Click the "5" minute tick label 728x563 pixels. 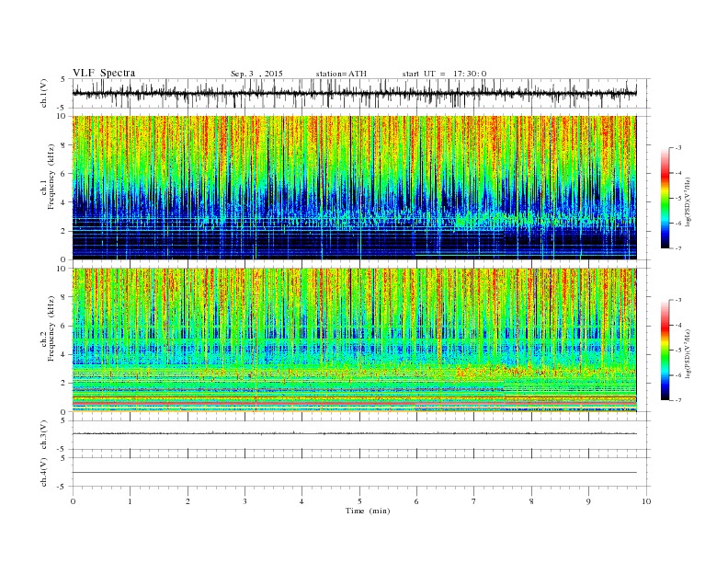[x=359, y=501]
